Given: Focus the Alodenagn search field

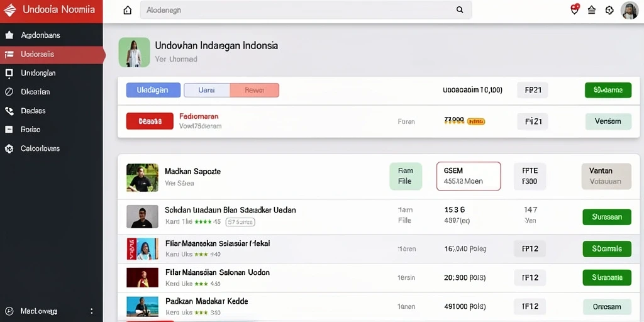Looking at the screenshot, I should click(x=306, y=10).
